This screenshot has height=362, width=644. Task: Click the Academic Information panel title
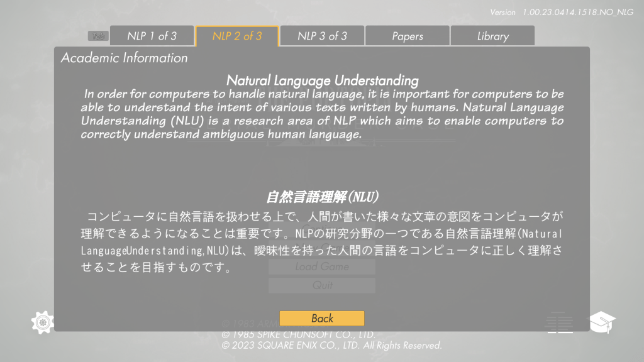tap(124, 58)
